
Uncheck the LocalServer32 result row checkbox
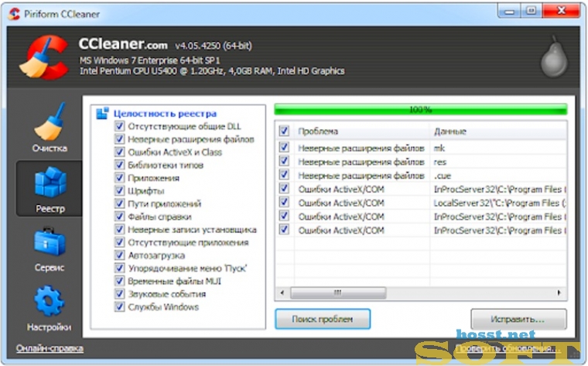click(x=284, y=202)
